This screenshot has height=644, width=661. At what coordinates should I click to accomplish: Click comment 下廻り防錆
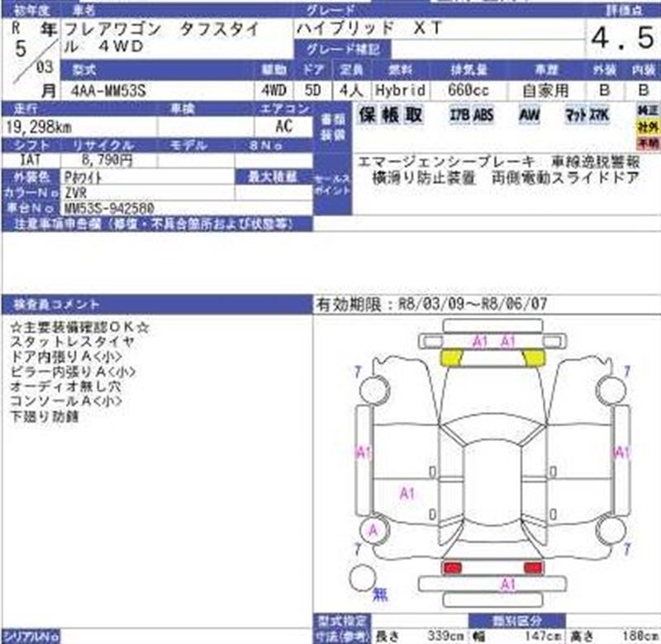[45, 417]
